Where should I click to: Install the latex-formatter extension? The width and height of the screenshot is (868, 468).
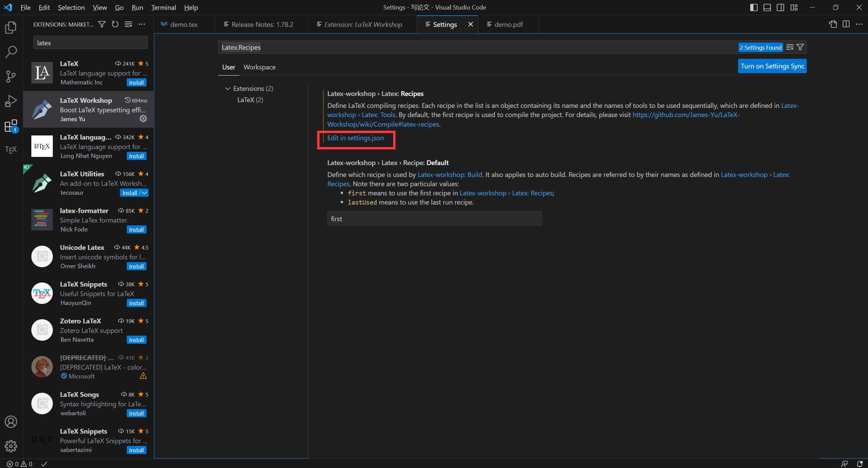136,229
